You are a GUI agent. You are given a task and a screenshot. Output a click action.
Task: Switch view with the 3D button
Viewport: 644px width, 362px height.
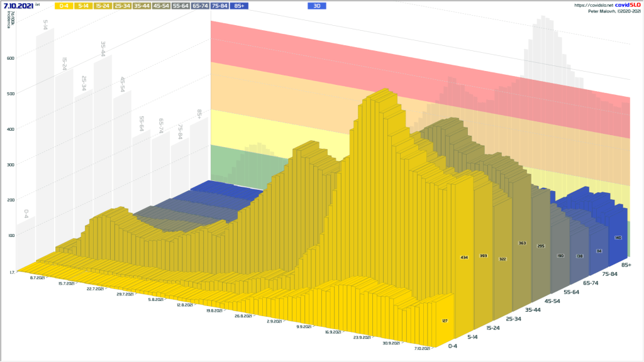click(317, 6)
